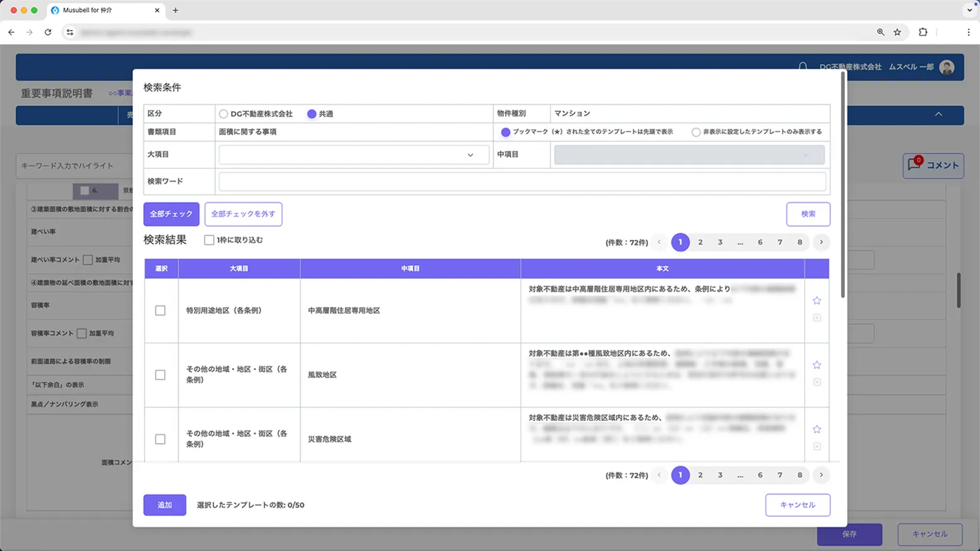This screenshot has width=980, height=551.
Task: Enable 1枠に取り込む checkbox
Action: (x=209, y=240)
